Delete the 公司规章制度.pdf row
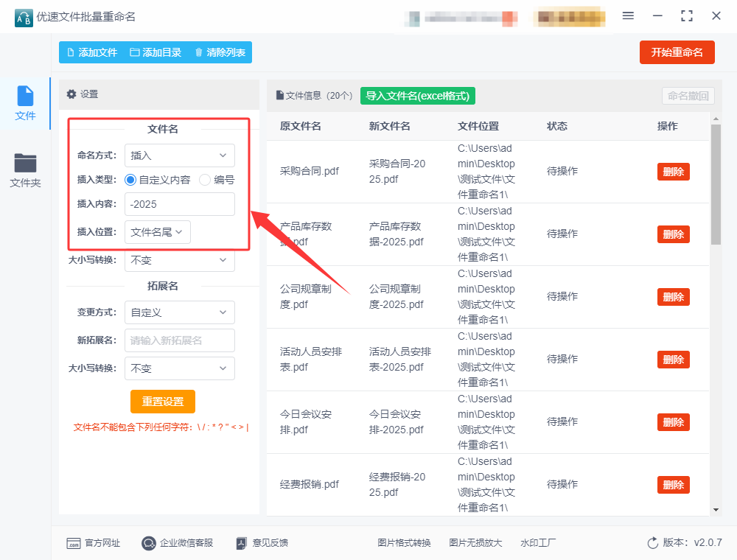The height and width of the screenshot is (560, 737). (673, 297)
